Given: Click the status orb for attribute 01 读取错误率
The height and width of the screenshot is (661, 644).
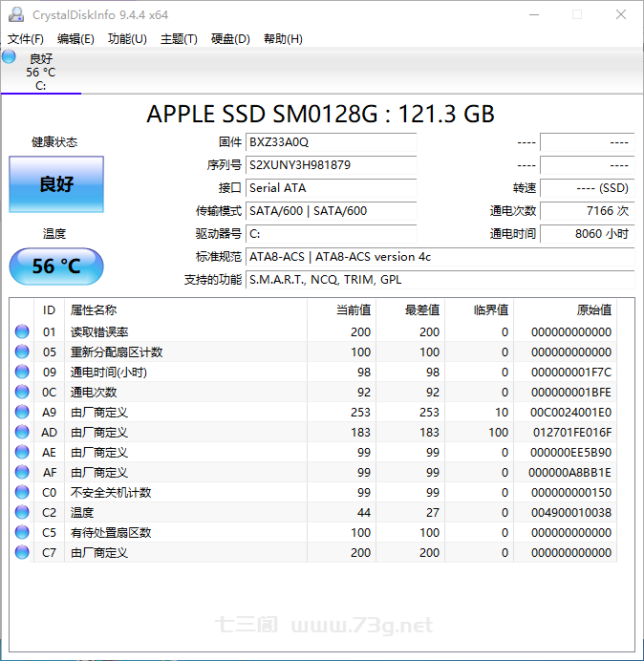Looking at the screenshot, I should [x=22, y=331].
